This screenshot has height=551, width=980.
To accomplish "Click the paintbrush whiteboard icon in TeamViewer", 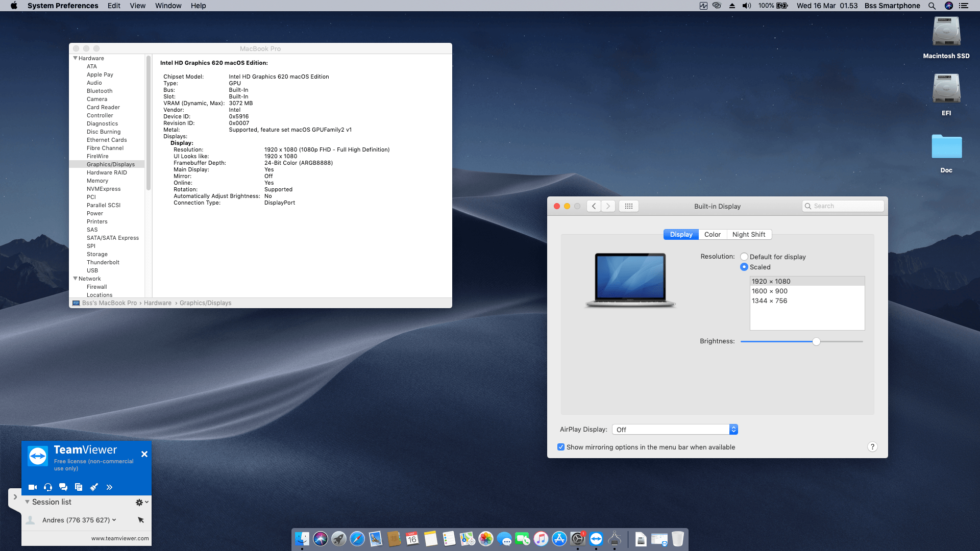I will point(94,487).
